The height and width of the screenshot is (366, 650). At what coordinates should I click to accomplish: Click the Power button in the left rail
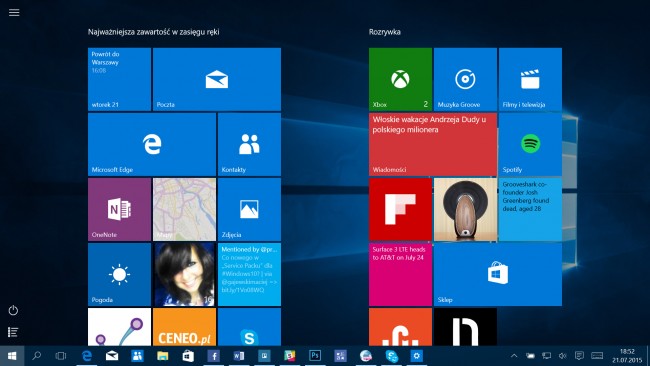[x=13, y=310]
